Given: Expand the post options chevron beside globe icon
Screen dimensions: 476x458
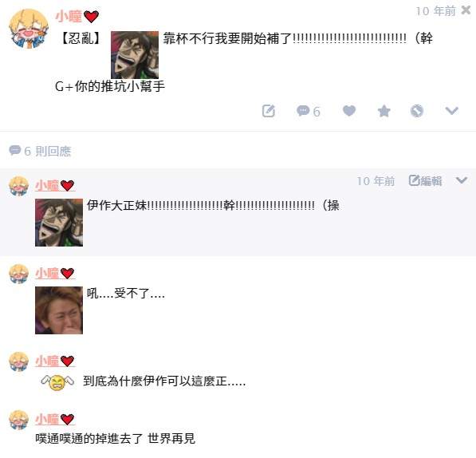Looking at the screenshot, I should coord(452,111).
